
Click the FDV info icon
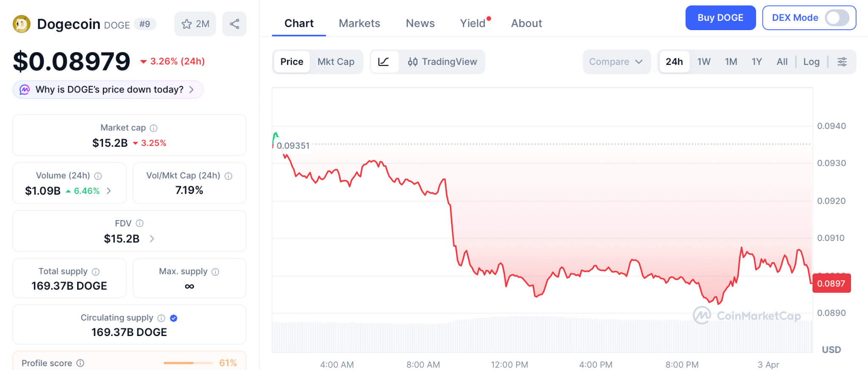[140, 223]
